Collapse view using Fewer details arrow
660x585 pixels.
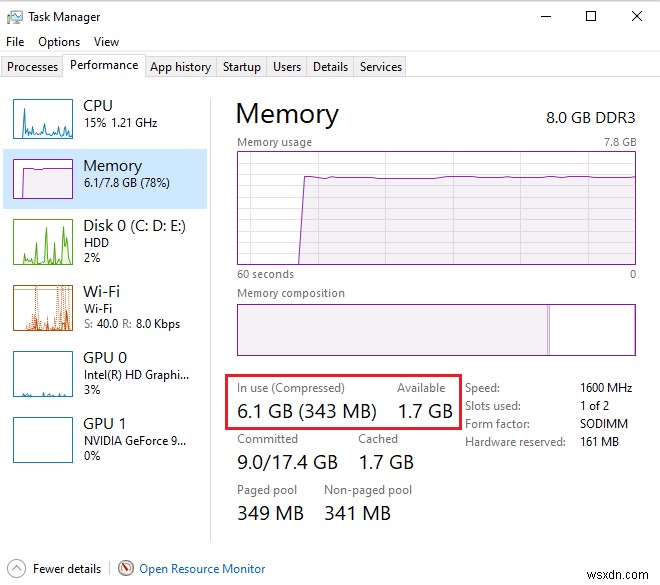[16, 568]
